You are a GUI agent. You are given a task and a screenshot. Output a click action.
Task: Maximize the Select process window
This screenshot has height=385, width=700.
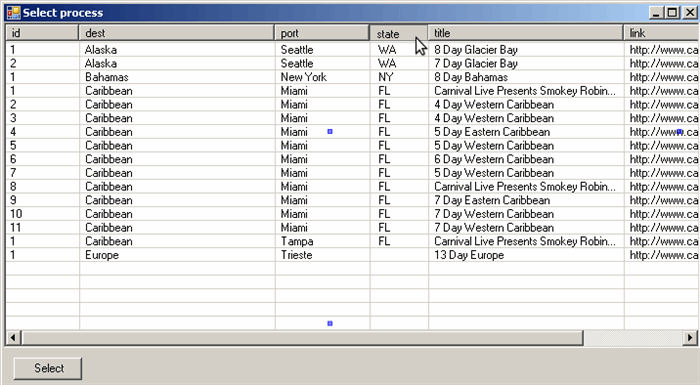click(x=673, y=13)
